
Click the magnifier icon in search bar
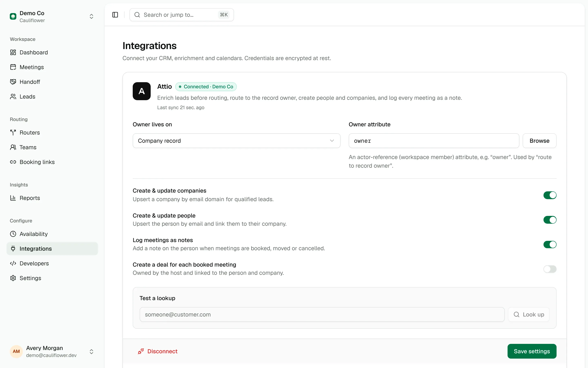coord(137,15)
